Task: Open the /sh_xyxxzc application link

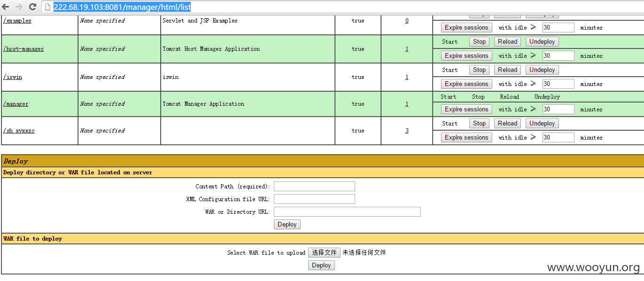Action: 19,131
